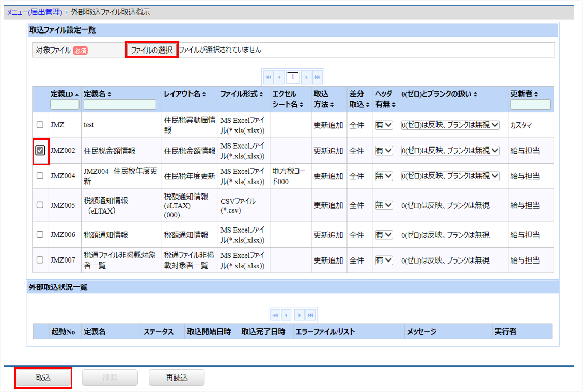Go to first page in the definition list pager
Screen dimensions: 583x392
pos(269,77)
